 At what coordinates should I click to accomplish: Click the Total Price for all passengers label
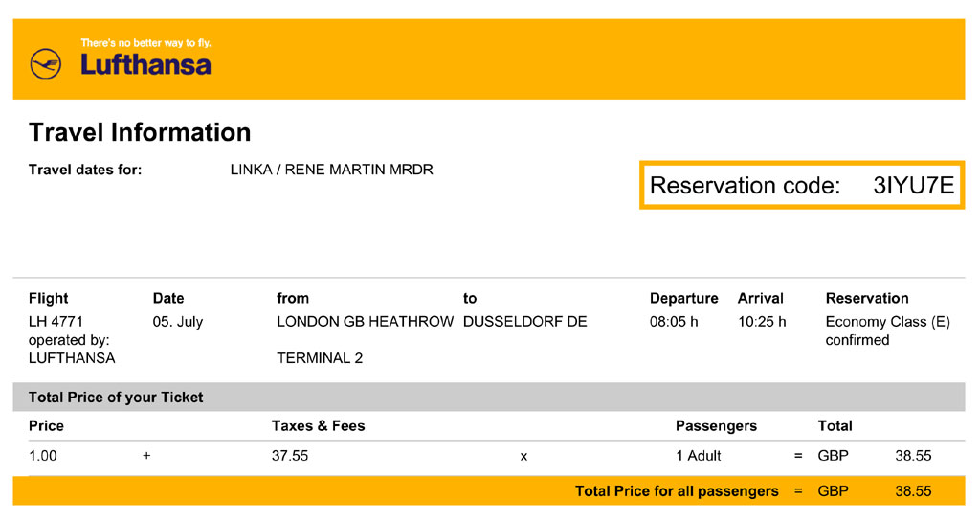pos(677,491)
